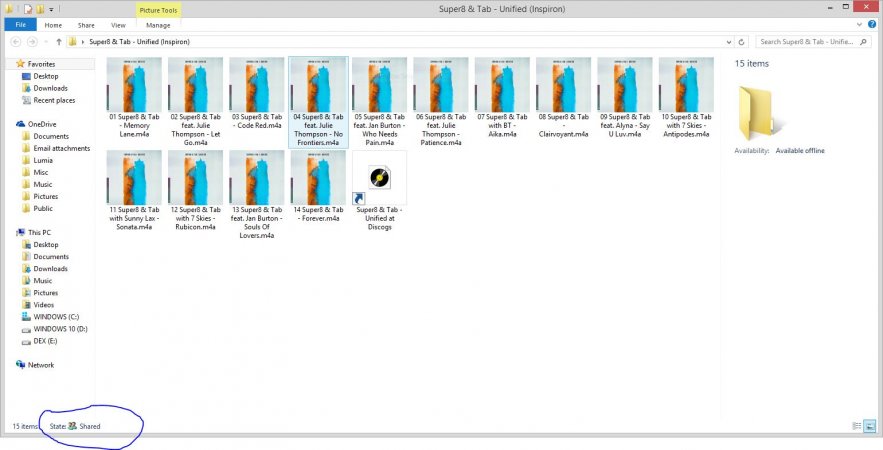The image size is (883, 450).
Task: Open Quick Access Toolbar customize dropdown
Action: click(51, 9)
